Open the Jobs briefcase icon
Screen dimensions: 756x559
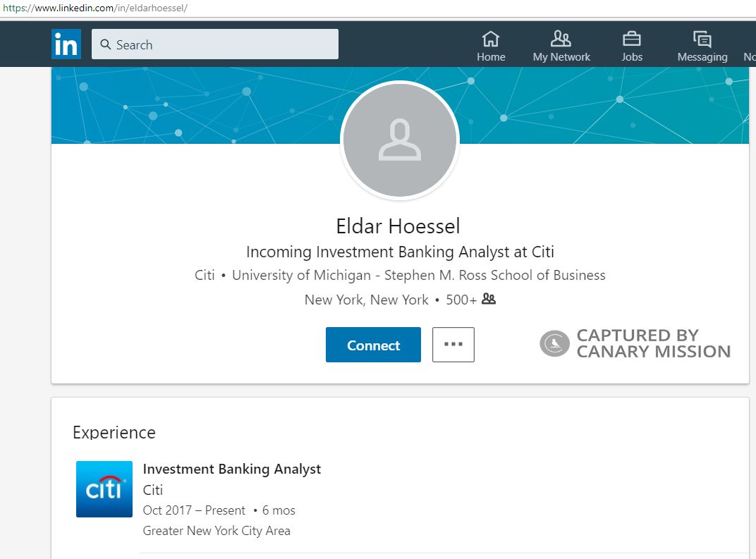[x=632, y=39]
